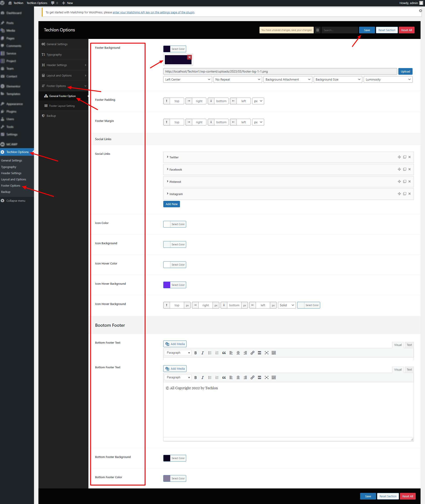Image resolution: width=425 pixels, height=504 pixels.
Task: Open the Mailchimp API key settings link
Action: (x=153, y=12)
